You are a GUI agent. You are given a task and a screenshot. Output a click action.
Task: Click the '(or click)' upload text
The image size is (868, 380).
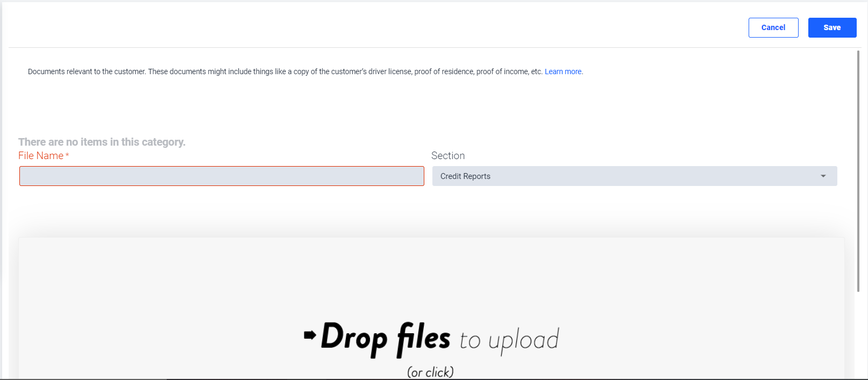pyautogui.click(x=430, y=371)
